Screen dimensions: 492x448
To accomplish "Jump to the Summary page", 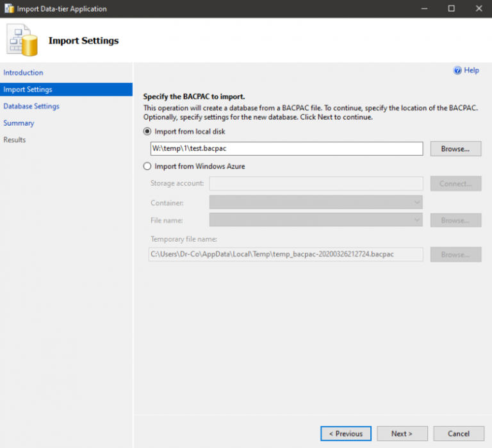I will pyautogui.click(x=19, y=123).
